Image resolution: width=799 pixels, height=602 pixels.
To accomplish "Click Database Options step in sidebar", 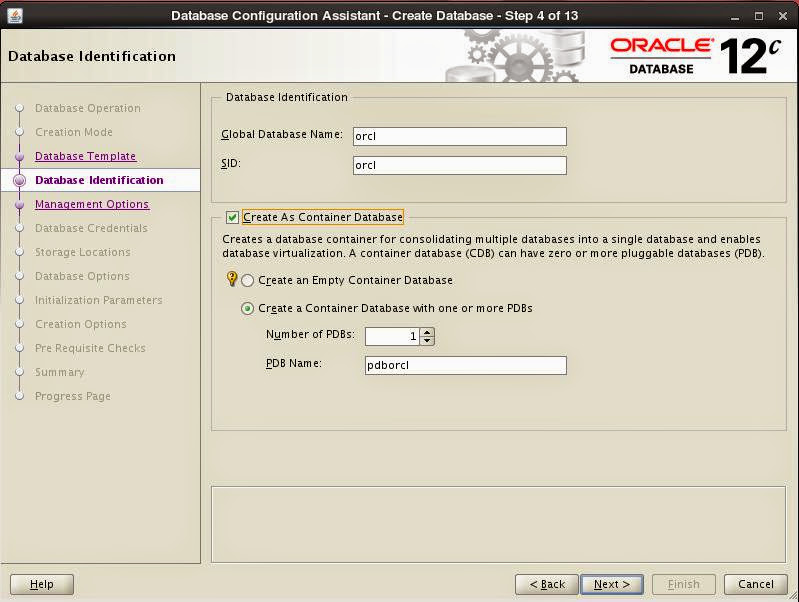I will [x=82, y=276].
